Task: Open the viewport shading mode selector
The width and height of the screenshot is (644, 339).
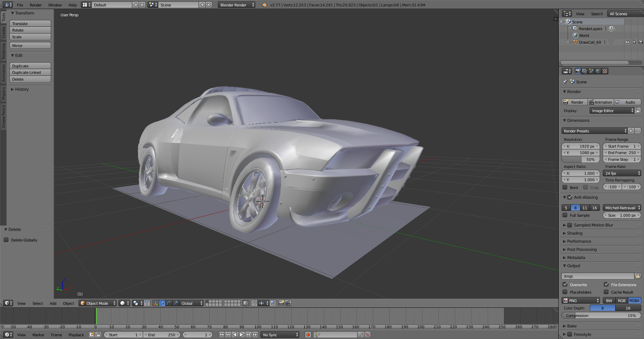Action: 124,303
